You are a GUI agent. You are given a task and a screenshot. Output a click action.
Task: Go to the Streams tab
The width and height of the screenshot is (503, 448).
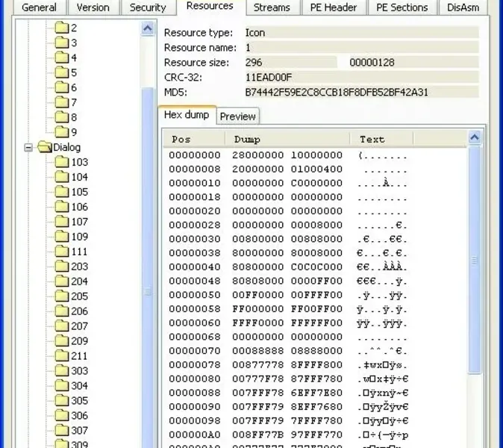coord(272,7)
